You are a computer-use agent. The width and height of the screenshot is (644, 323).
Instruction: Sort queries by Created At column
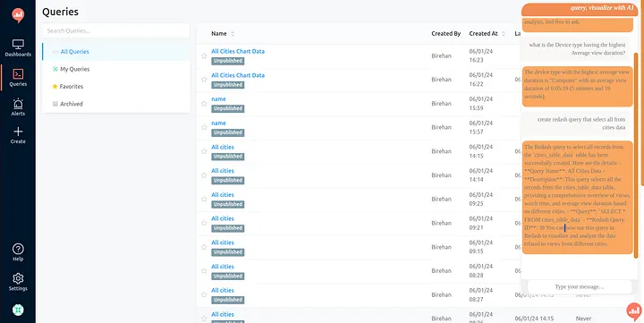click(487, 34)
